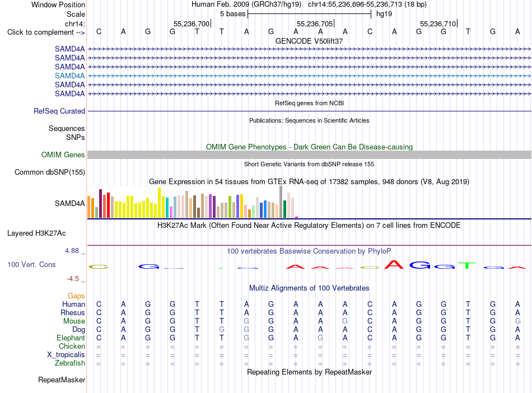Click the tall gray bar in the GTEx chart
The image size is (532, 393).
[281, 202]
